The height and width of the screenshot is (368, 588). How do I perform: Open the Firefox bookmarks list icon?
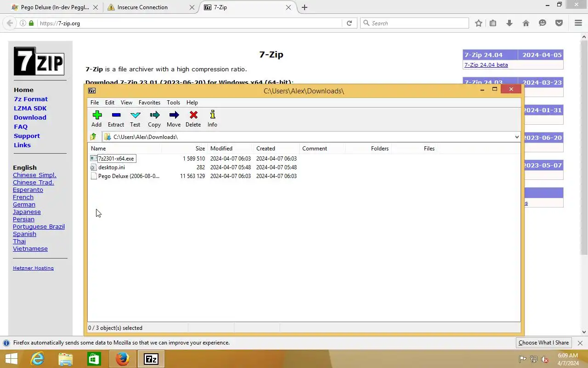pyautogui.click(x=493, y=23)
